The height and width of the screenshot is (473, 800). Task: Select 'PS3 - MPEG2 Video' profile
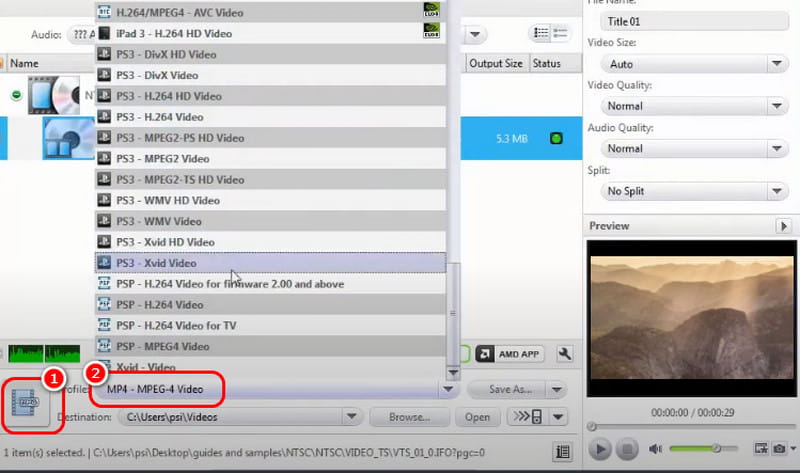click(270, 159)
